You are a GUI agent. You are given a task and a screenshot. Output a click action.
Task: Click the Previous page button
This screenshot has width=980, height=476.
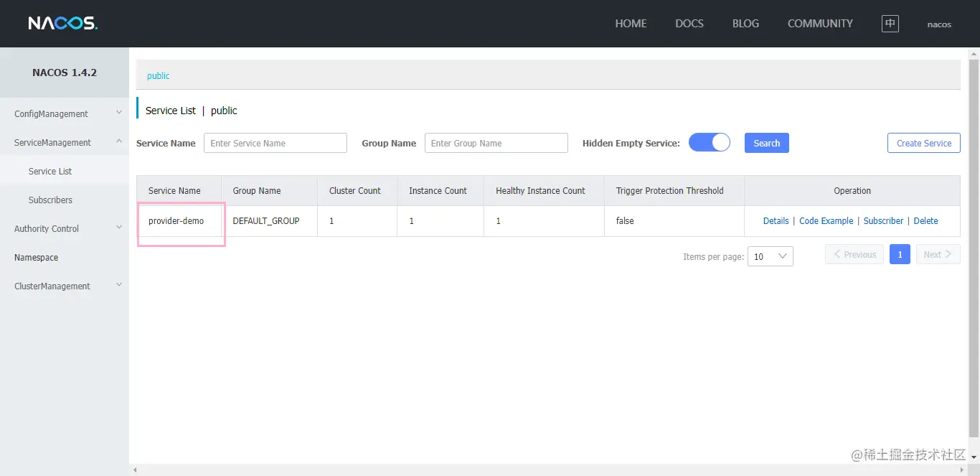(854, 254)
